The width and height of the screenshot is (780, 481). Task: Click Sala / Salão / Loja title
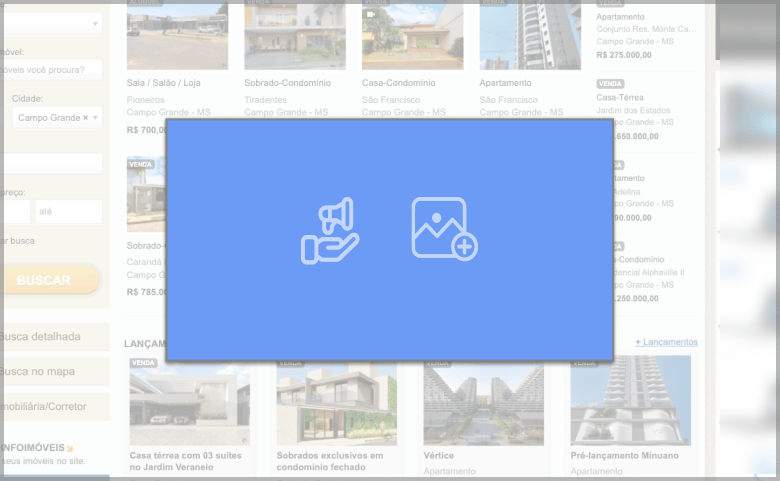(x=164, y=83)
